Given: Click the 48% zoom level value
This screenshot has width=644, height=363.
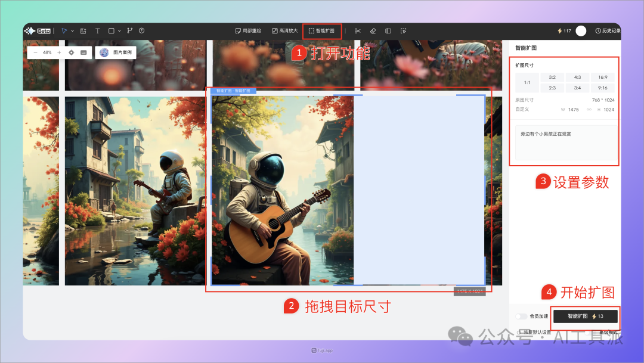Looking at the screenshot, I should [x=47, y=52].
